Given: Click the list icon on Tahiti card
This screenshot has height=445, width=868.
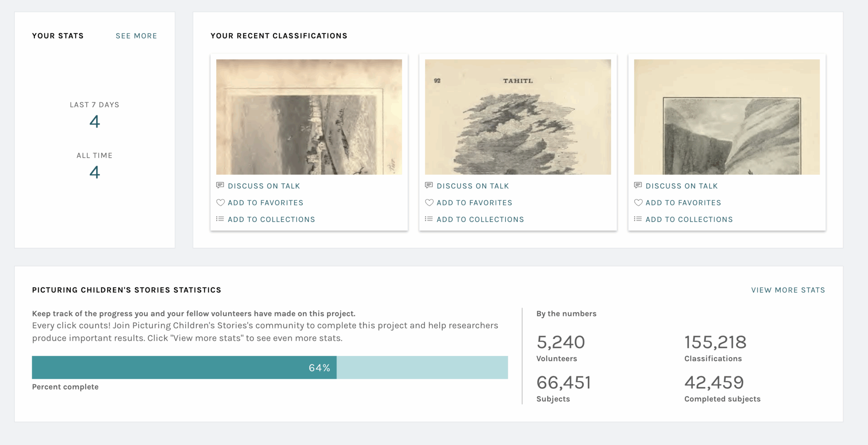Looking at the screenshot, I should tap(429, 219).
